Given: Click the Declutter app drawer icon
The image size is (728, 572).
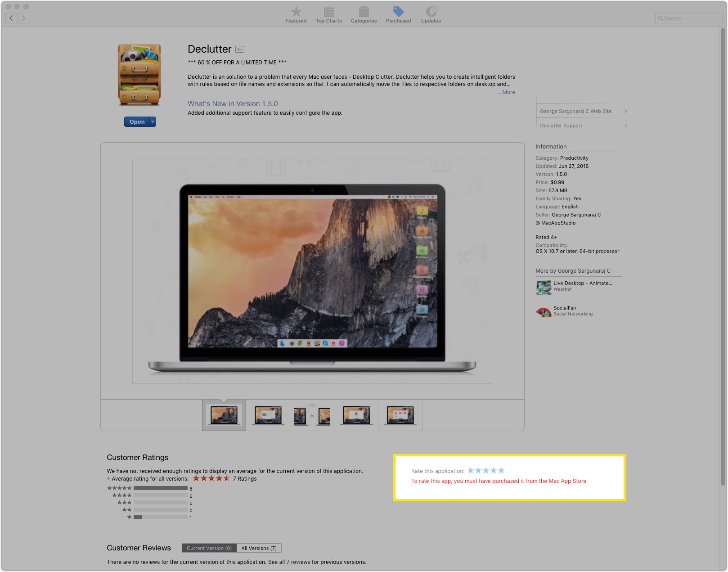Looking at the screenshot, I should (x=139, y=75).
